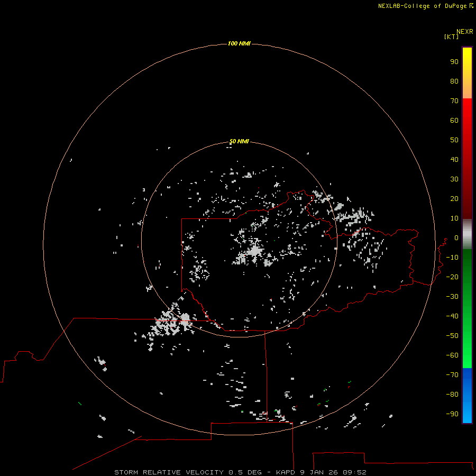The height and width of the screenshot is (476, 476).
Task: Click the 80 value on the velocity scale
Action: point(454,81)
